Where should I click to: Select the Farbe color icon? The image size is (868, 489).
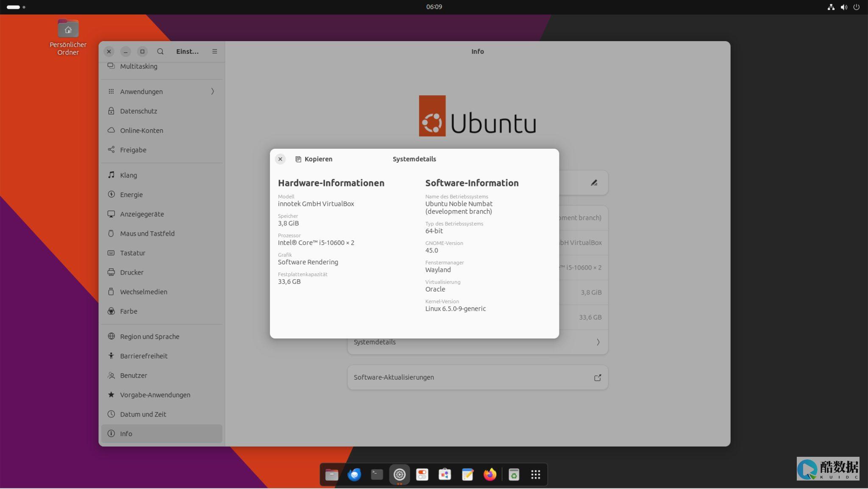(111, 311)
